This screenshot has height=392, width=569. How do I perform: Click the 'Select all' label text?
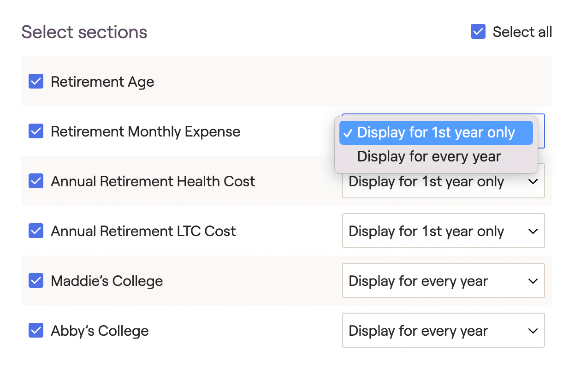coord(522,32)
